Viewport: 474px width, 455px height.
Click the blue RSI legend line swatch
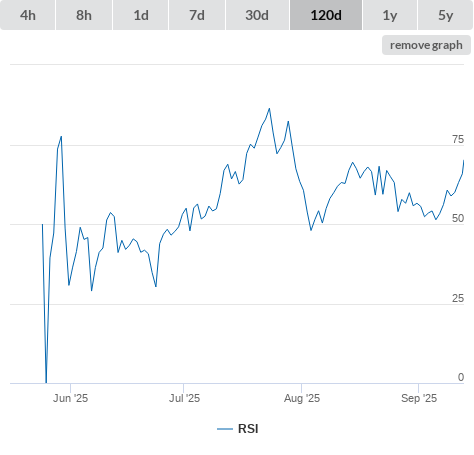(225, 429)
